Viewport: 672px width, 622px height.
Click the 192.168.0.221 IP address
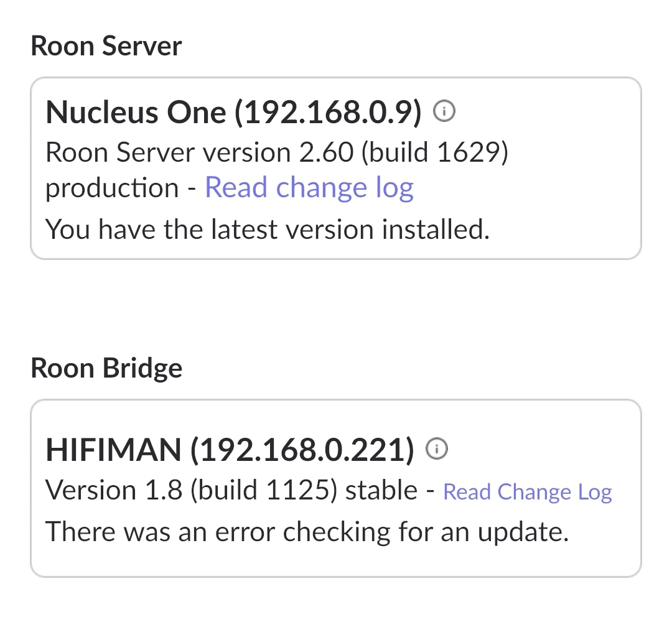click(302, 450)
